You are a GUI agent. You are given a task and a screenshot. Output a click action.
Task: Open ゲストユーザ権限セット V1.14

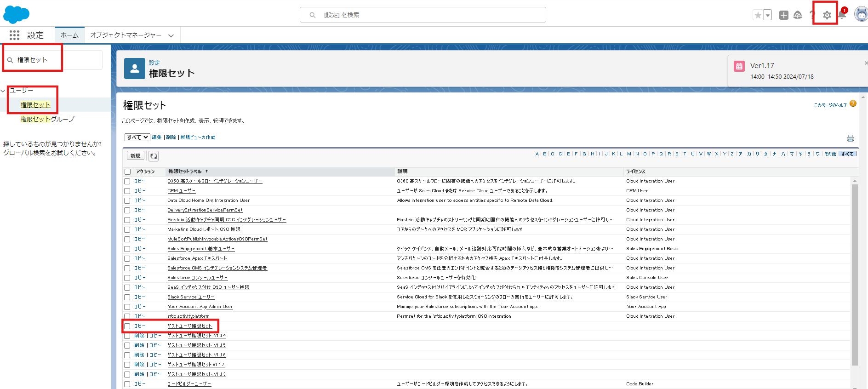pyautogui.click(x=197, y=336)
